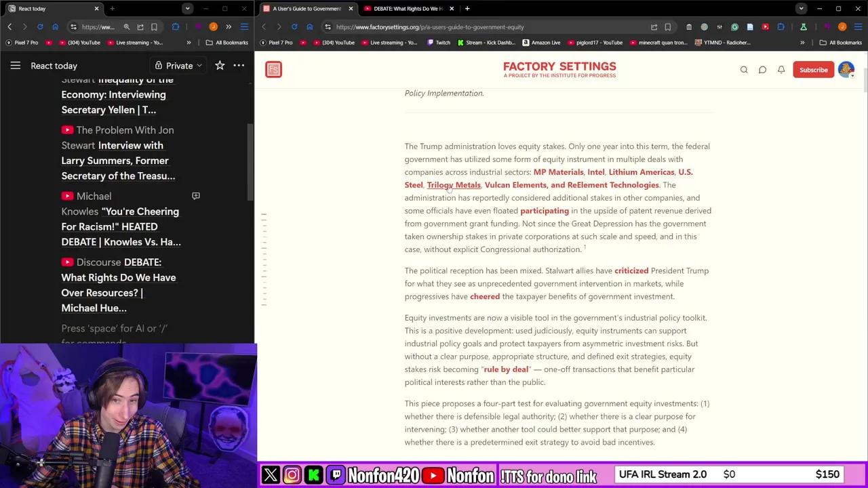Open All Bookmarks folder in right browser
The image size is (868, 488).
[x=841, y=43]
